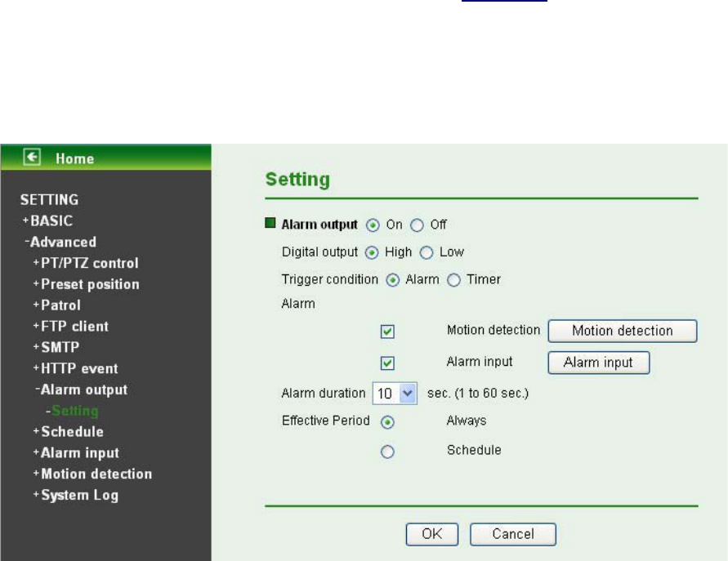This screenshot has width=728, height=561.
Task: Click the Motion detection button
Action: 623,331
